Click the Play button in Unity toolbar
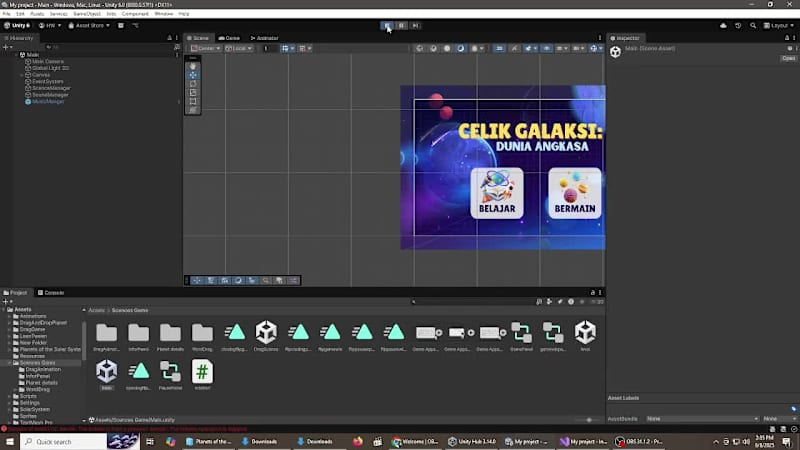800x450 pixels. pos(387,26)
